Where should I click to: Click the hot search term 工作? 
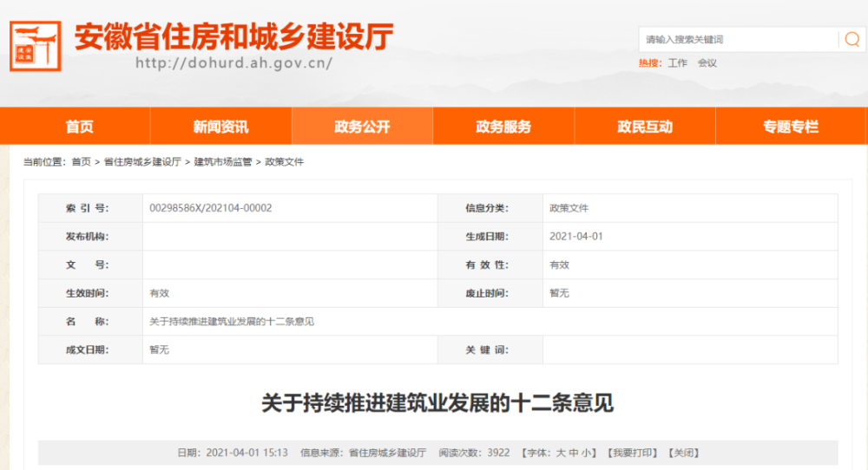click(x=678, y=63)
